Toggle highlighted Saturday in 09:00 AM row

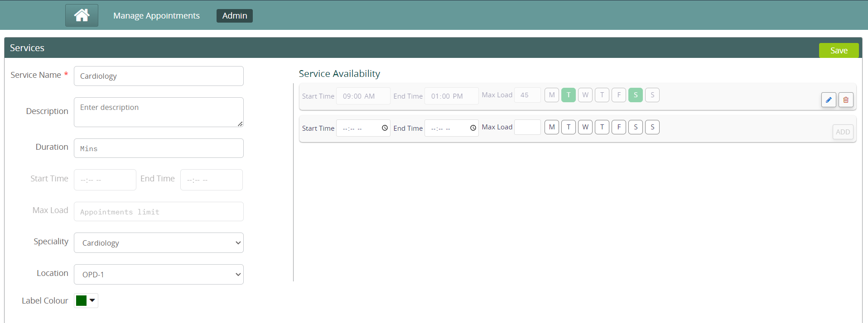tap(636, 95)
